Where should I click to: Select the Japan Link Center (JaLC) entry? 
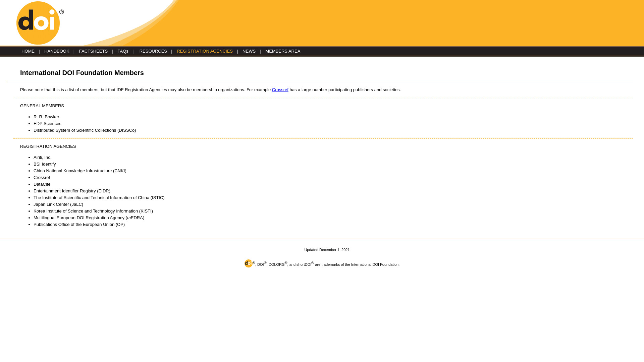[x=58, y=204]
